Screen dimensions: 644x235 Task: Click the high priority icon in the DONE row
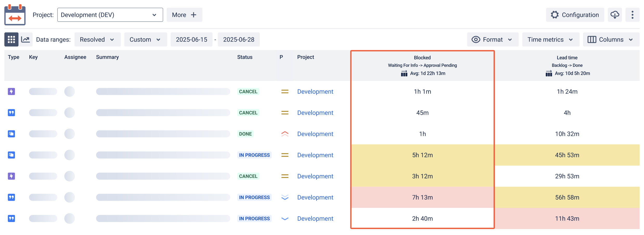[285, 134]
